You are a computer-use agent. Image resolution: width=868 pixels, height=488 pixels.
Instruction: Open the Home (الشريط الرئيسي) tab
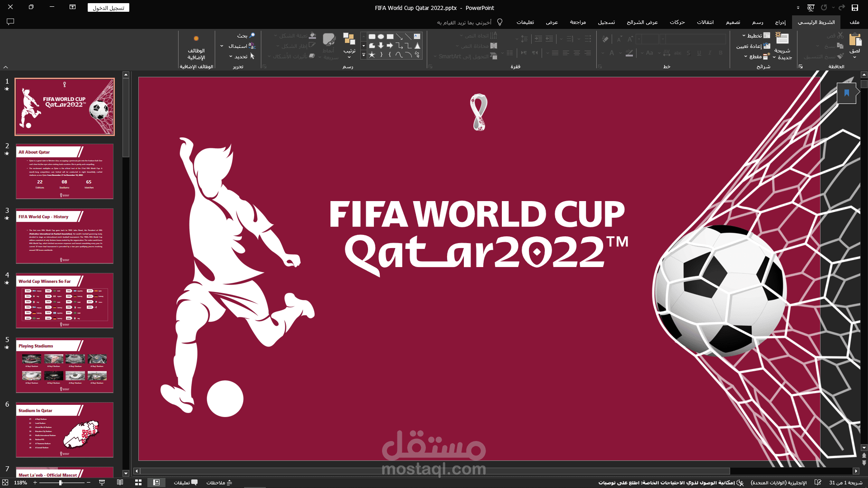click(816, 22)
